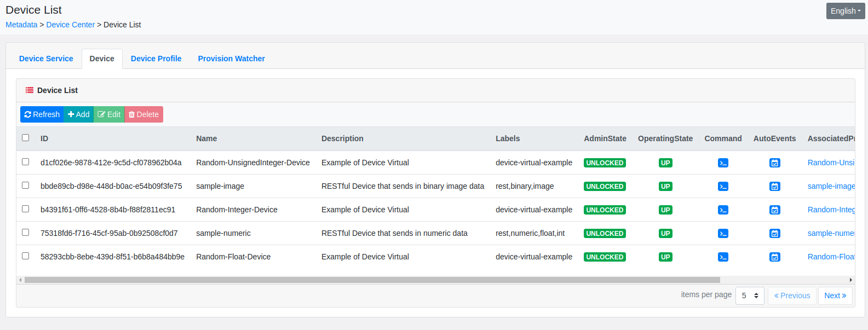
Task: Click the Delete trash button
Action: [144, 114]
